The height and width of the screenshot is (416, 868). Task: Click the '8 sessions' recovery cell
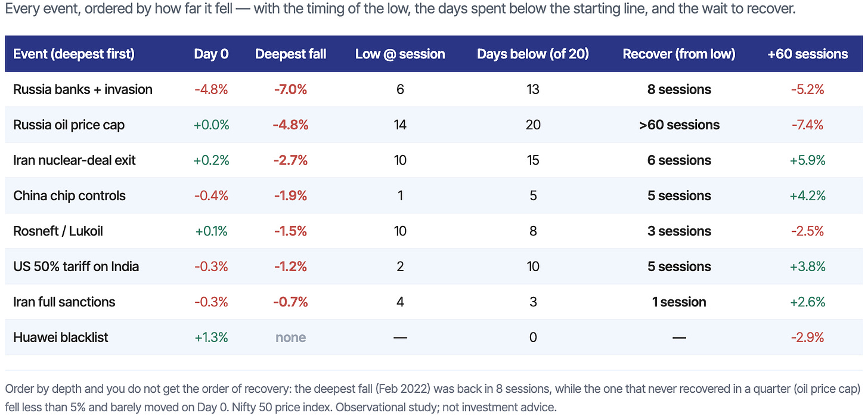679,89
